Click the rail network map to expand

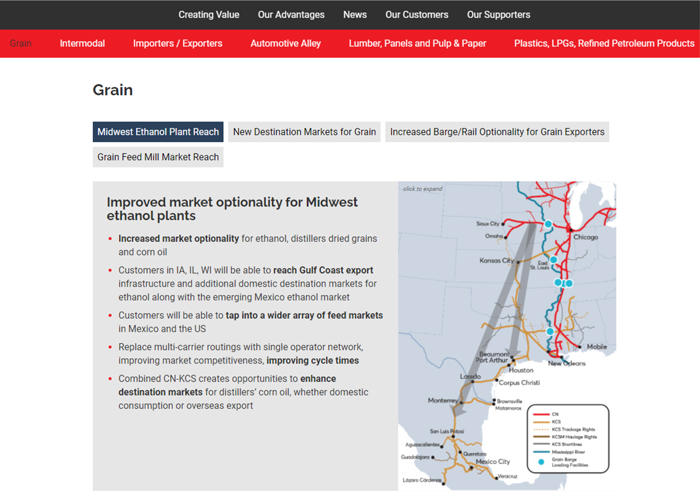(507, 336)
